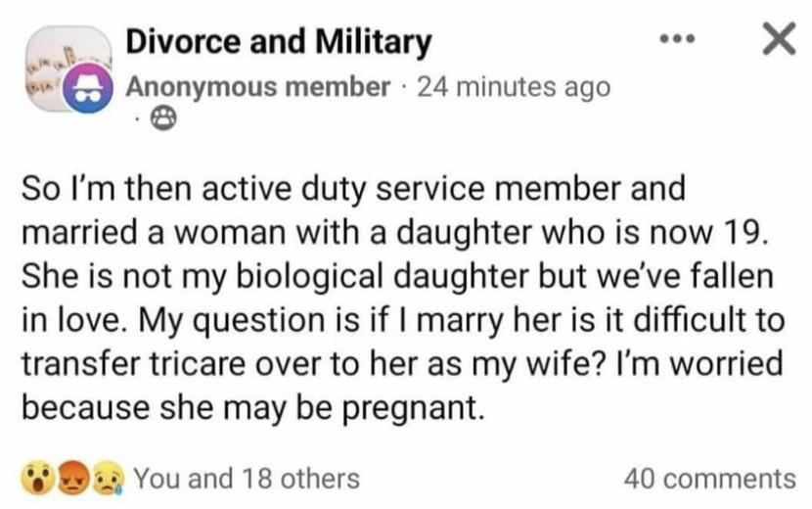The height and width of the screenshot is (509, 812).
Task: Close the post with the X button
Action: tap(779, 38)
